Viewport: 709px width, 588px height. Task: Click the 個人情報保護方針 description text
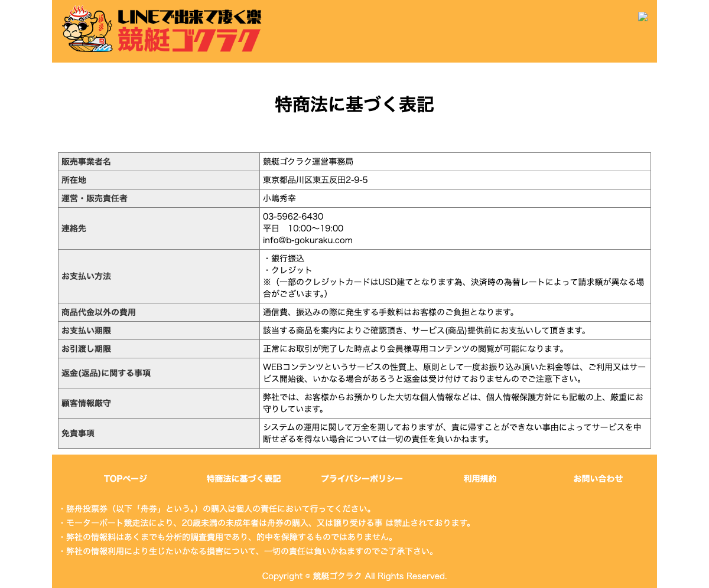tap(453, 403)
